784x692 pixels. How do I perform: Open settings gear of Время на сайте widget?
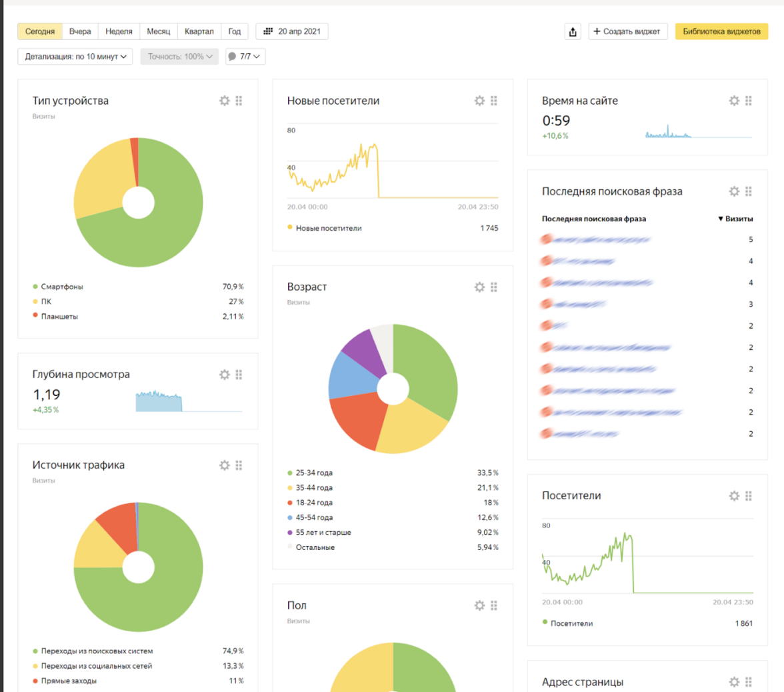coord(734,101)
